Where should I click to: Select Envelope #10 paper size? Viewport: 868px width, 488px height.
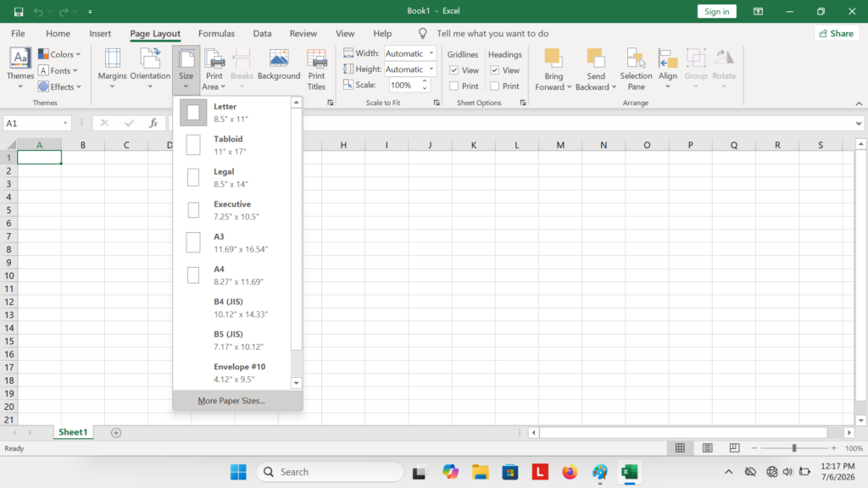tap(232, 373)
